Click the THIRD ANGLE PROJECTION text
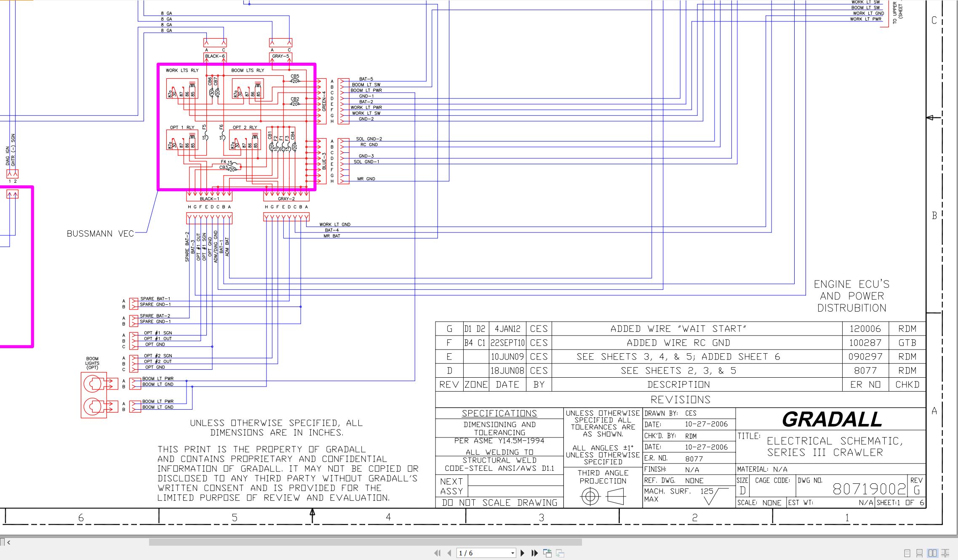958x560 pixels. [x=603, y=477]
